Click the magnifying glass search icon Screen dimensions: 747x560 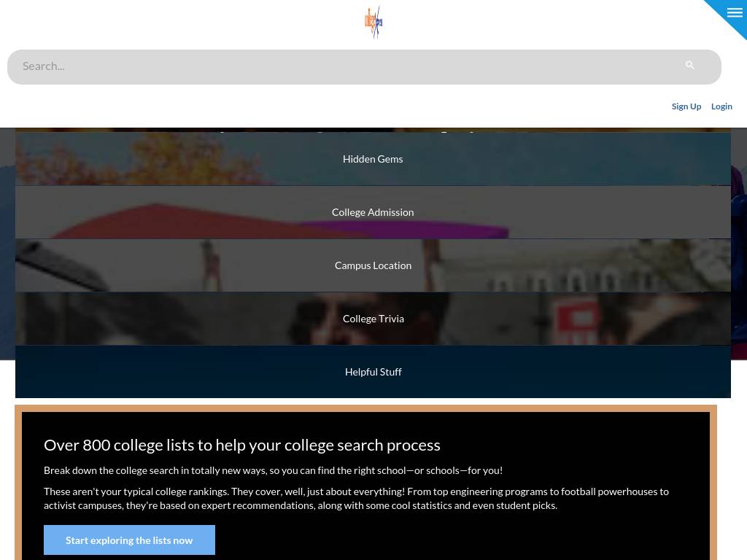[689, 65]
